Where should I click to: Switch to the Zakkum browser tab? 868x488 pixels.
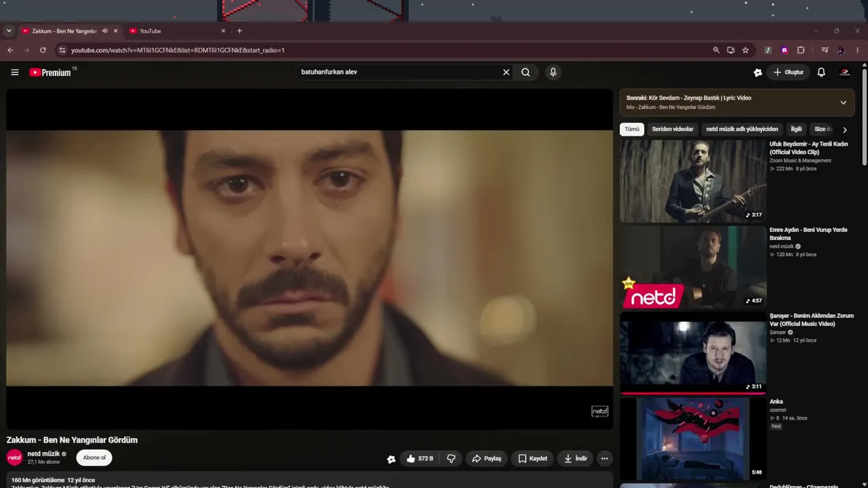pos(63,31)
